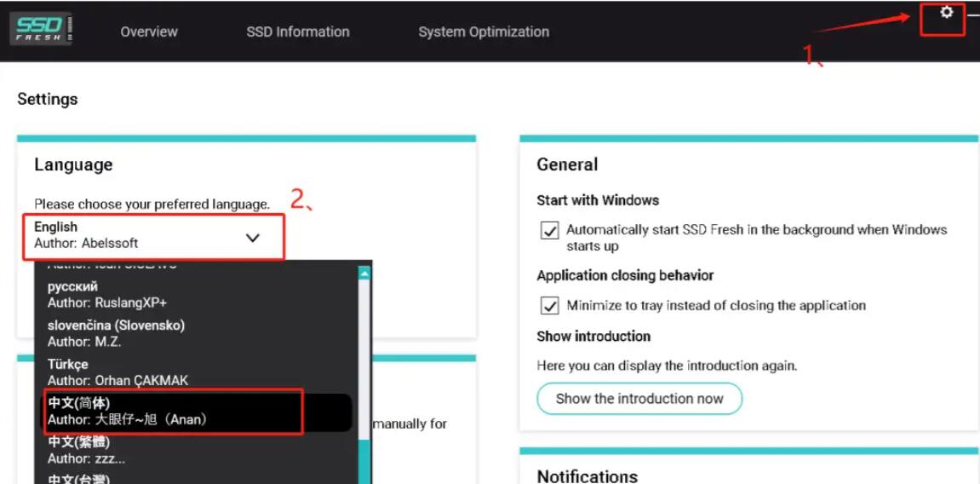This screenshot has width=980, height=484.
Task: Select Türkçe language option
Action: click(x=198, y=372)
